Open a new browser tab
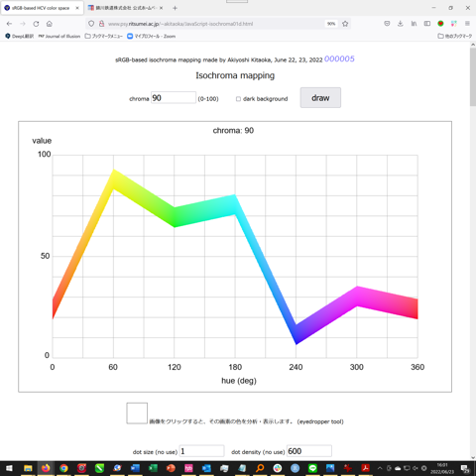This screenshot has height=476, width=476. tap(175, 8)
